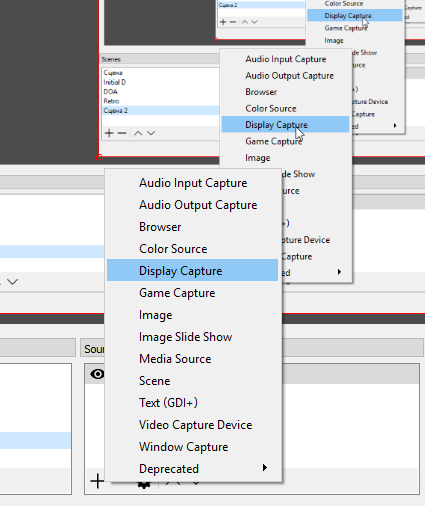Click Game Capture in the mirrored medium-sized menu
Screen dimensions: 425x506
(286, 141)
